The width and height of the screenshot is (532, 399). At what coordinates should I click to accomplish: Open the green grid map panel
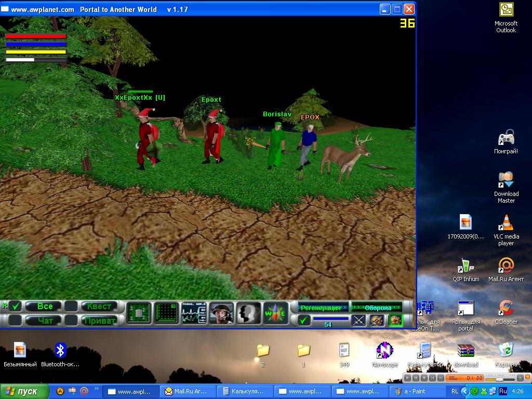(x=166, y=313)
